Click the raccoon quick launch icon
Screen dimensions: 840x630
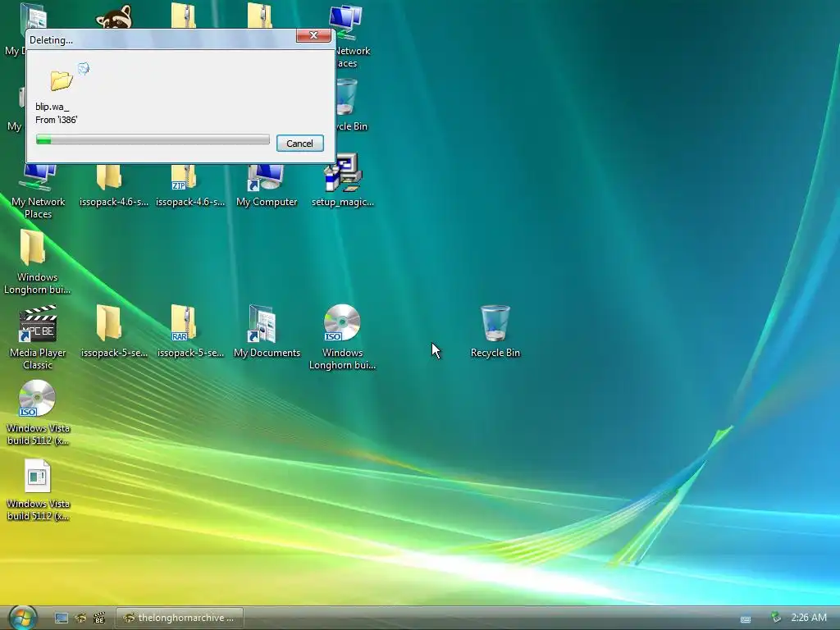[80, 619]
